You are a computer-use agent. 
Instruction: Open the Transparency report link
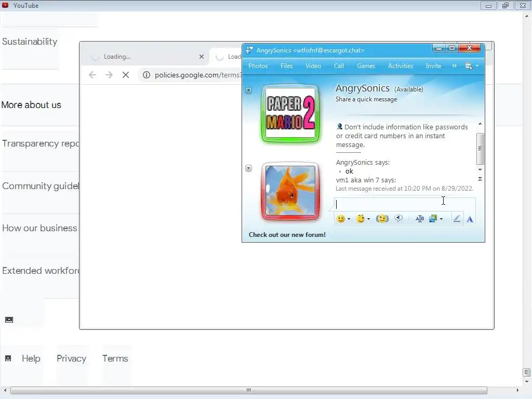click(x=41, y=143)
